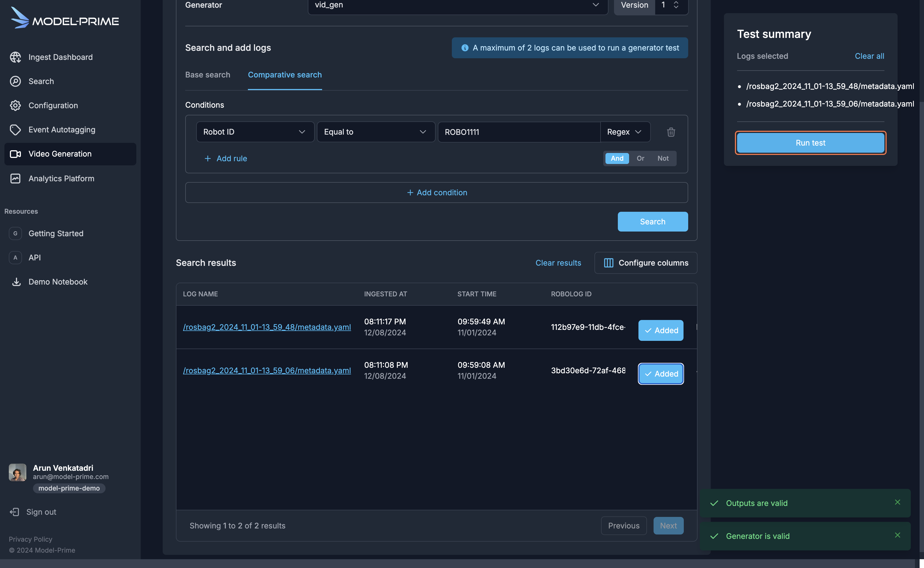
Task: Open the Equal to operator dropdown
Action: point(376,132)
